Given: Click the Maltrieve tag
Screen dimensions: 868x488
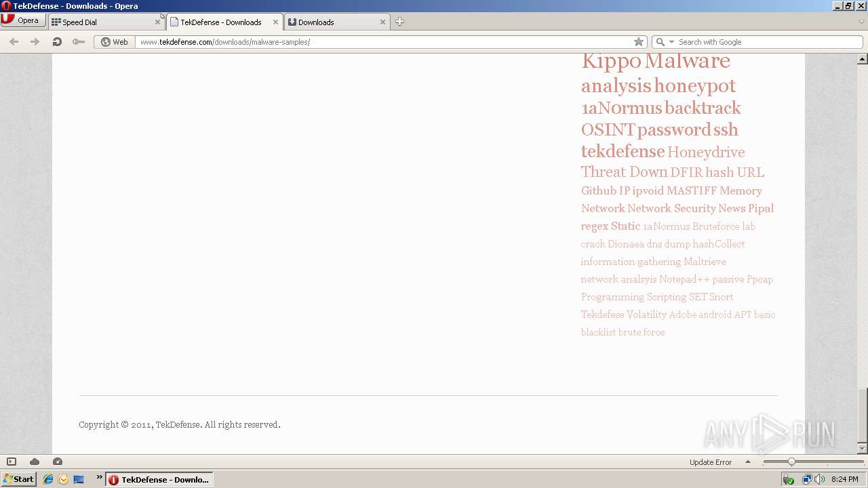Looking at the screenshot, I should coord(705,262).
